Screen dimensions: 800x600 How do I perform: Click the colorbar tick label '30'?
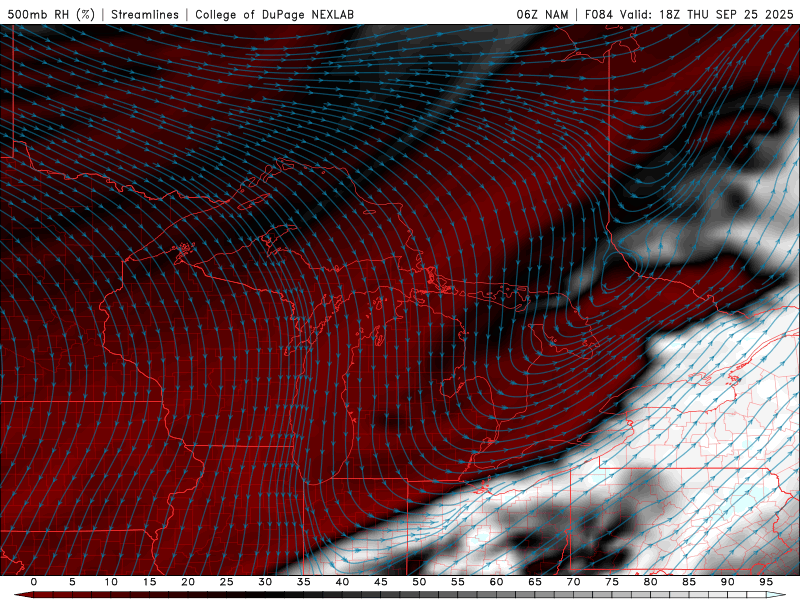[265, 582]
